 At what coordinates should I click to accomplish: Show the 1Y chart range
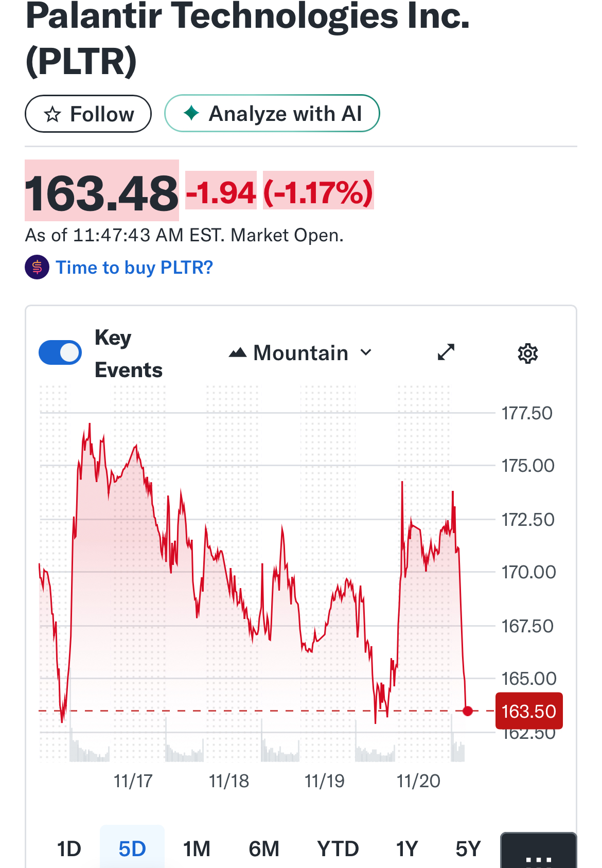(406, 849)
